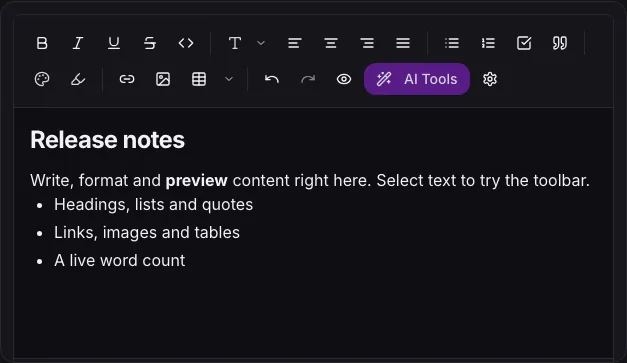The height and width of the screenshot is (363, 627).
Task: Insert a table
Action: click(199, 79)
